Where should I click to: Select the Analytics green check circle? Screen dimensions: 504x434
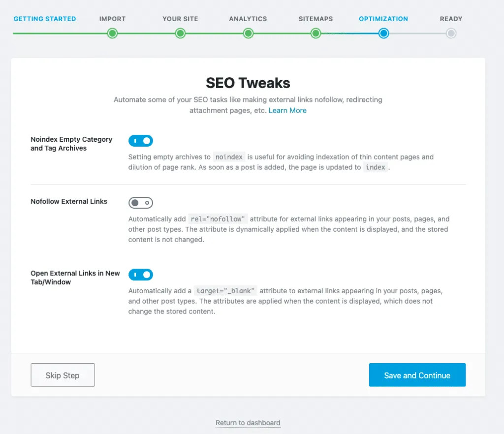click(248, 33)
